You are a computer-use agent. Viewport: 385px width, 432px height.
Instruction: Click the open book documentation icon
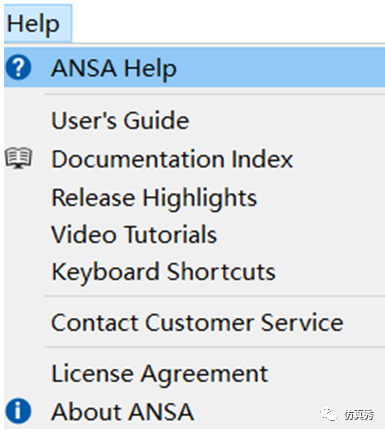click(x=19, y=158)
